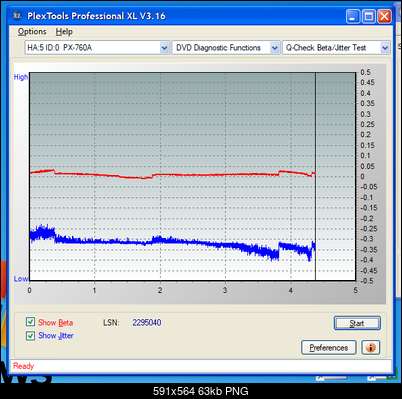Viewport: 402px width, 399px height.
Task: Toggle the Show Beta checkbox
Action: click(x=30, y=322)
